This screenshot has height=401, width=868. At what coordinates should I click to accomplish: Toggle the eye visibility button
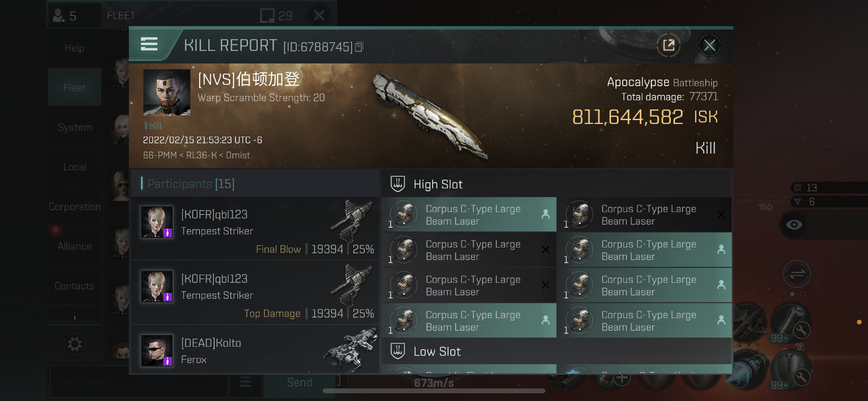tap(794, 225)
